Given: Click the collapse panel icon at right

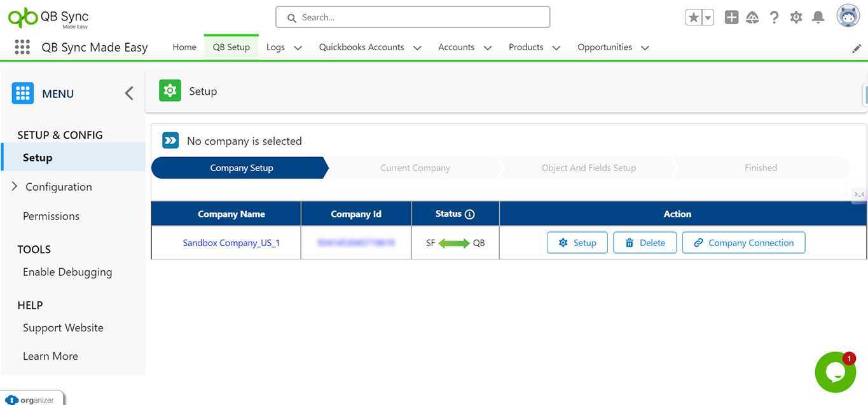Looking at the screenshot, I should (859, 195).
